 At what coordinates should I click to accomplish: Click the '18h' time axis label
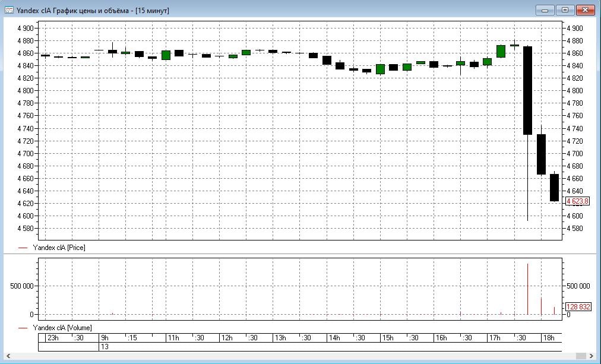tap(549, 337)
